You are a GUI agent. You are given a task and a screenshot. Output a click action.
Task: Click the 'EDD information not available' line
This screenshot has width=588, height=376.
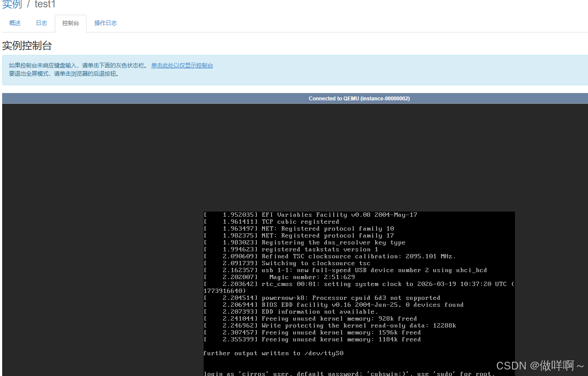click(x=291, y=312)
